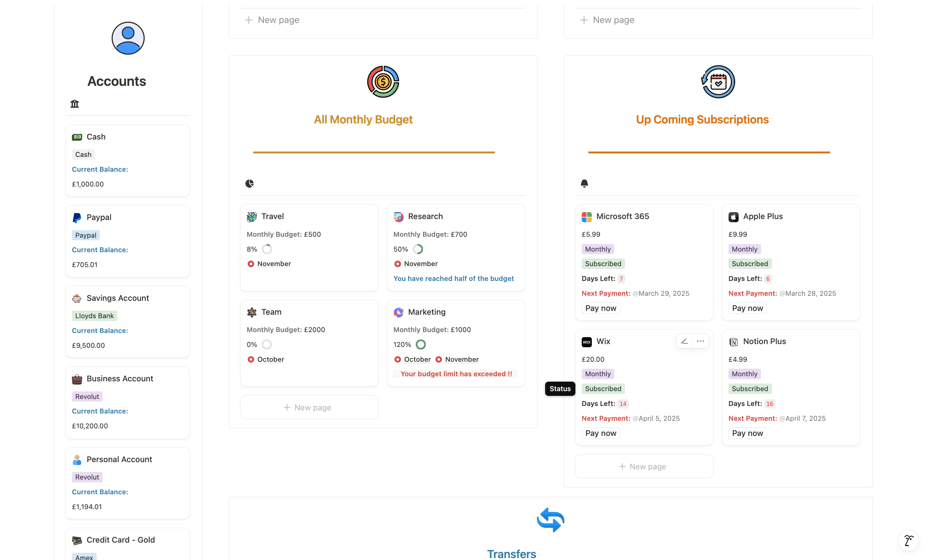Open the October relation on Team card
This screenshot has height=560, width=928.
(x=266, y=359)
